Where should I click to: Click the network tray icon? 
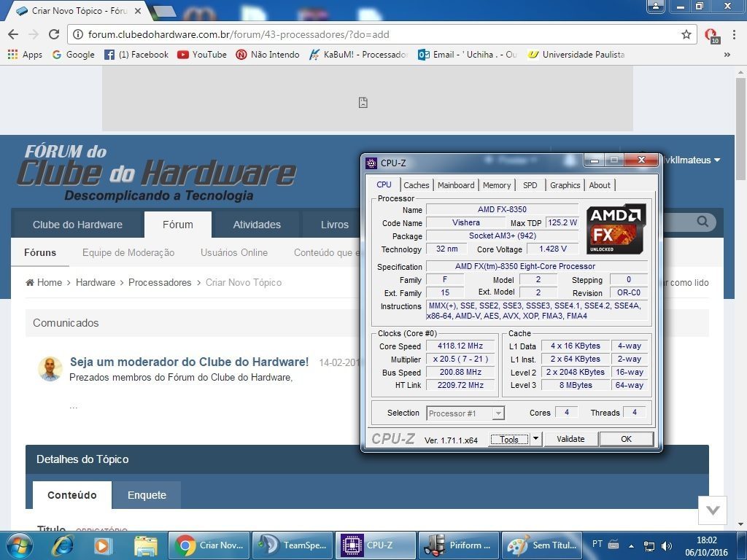[649, 545]
